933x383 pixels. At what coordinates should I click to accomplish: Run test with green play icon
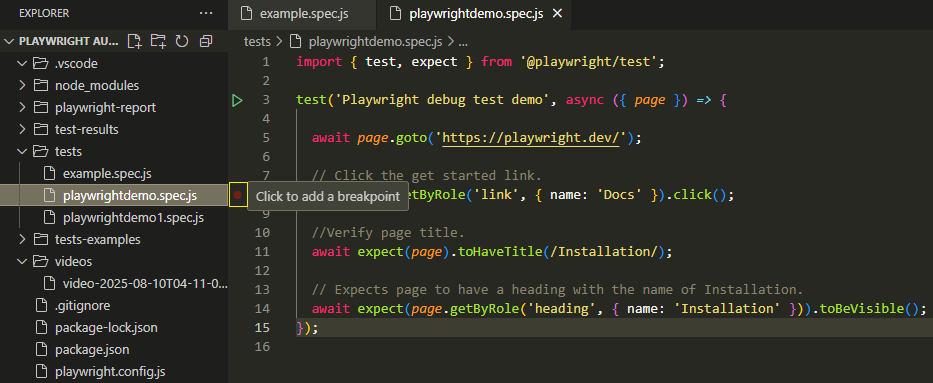tap(237, 100)
